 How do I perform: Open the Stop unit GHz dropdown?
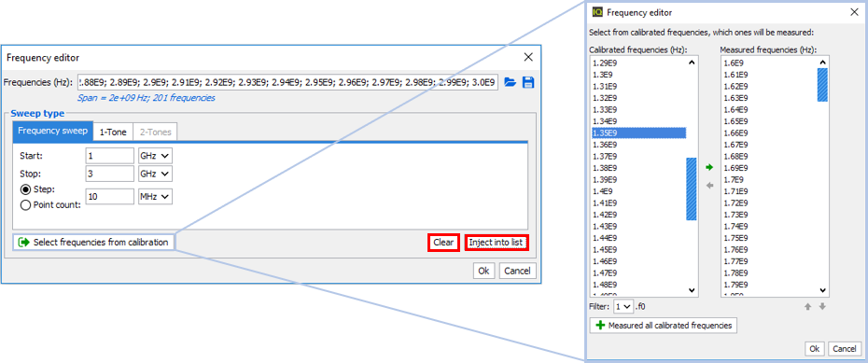click(155, 174)
